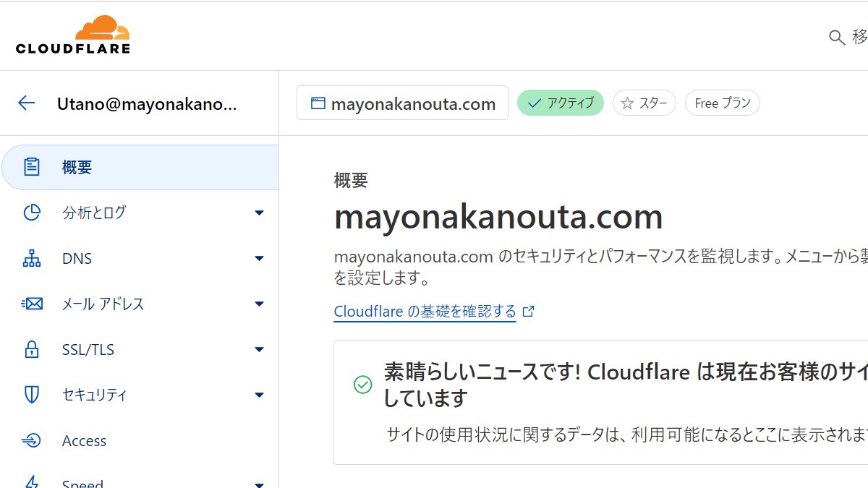
Task: Star the site with スター button
Action: pyautogui.click(x=644, y=103)
